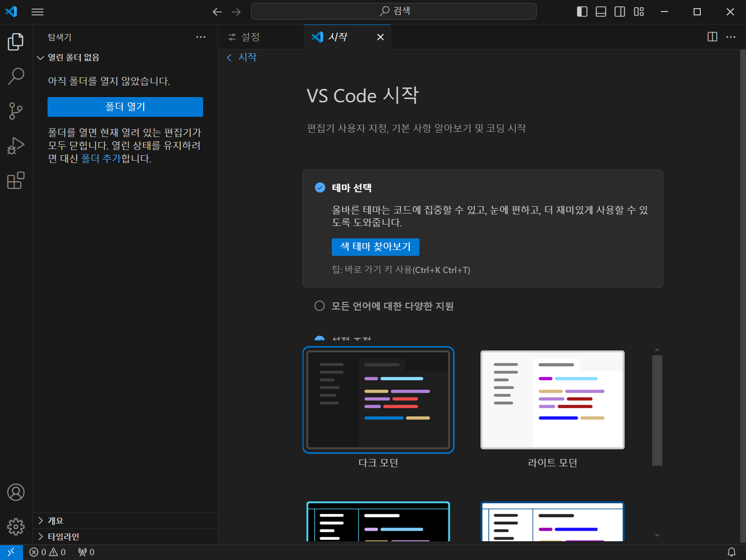This screenshot has height=560, width=746.
Task: Switch to the 설정 tab
Action: tap(261, 37)
